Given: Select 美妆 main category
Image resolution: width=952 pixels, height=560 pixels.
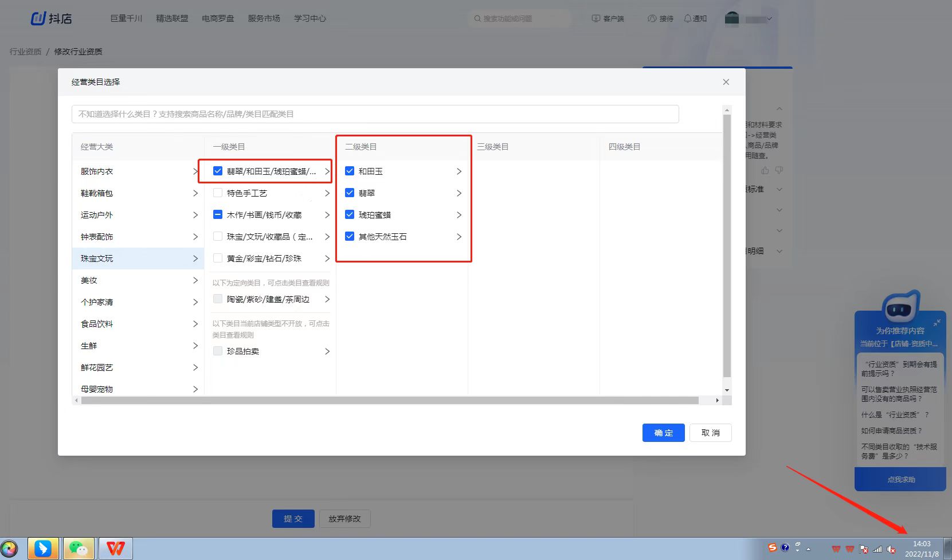Looking at the screenshot, I should tap(138, 280).
